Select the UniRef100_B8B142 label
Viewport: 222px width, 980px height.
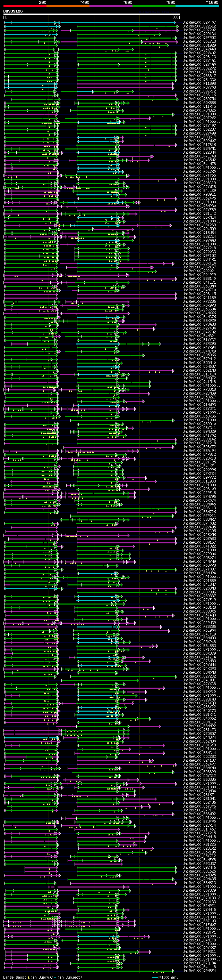click(199, 439)
